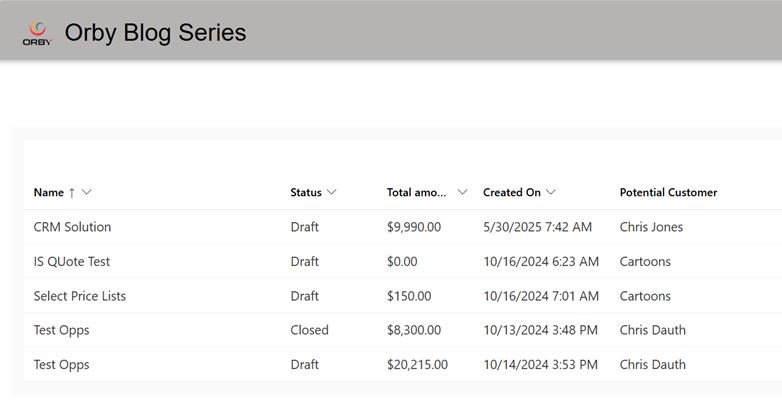Click the Orby Blog Series title
Viewport: 782px width, 411px height.
click(155, 33)
